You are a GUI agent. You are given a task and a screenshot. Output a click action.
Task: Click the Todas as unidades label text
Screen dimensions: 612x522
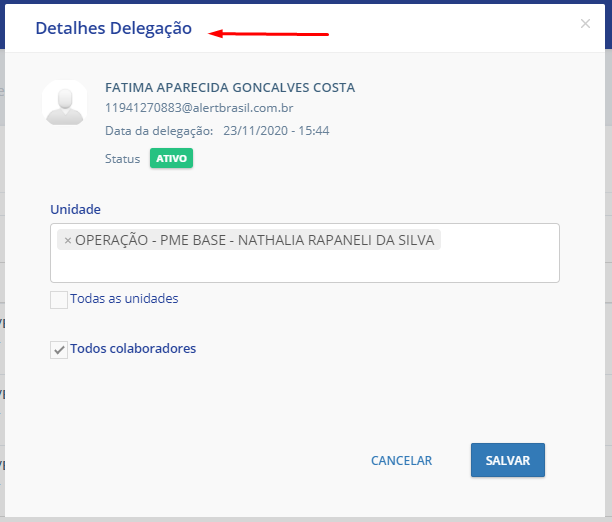(x=124, y=299)
